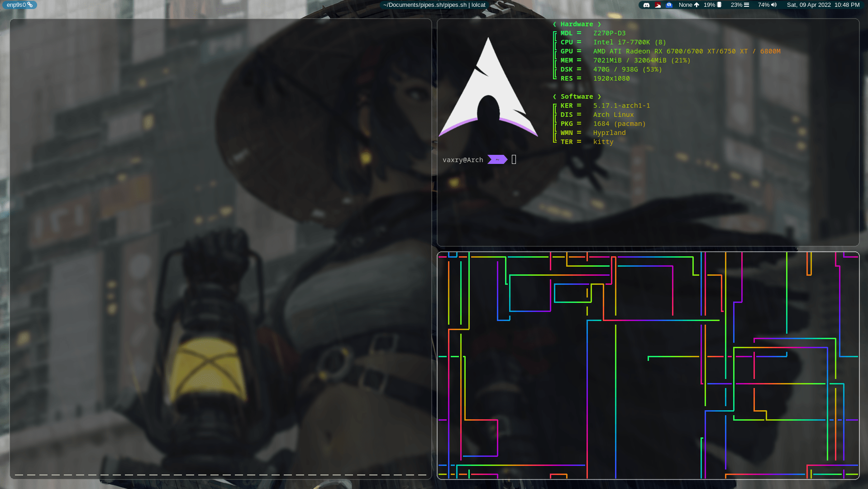
Task: Mute audio via the volume indicator
Action: 774,5
